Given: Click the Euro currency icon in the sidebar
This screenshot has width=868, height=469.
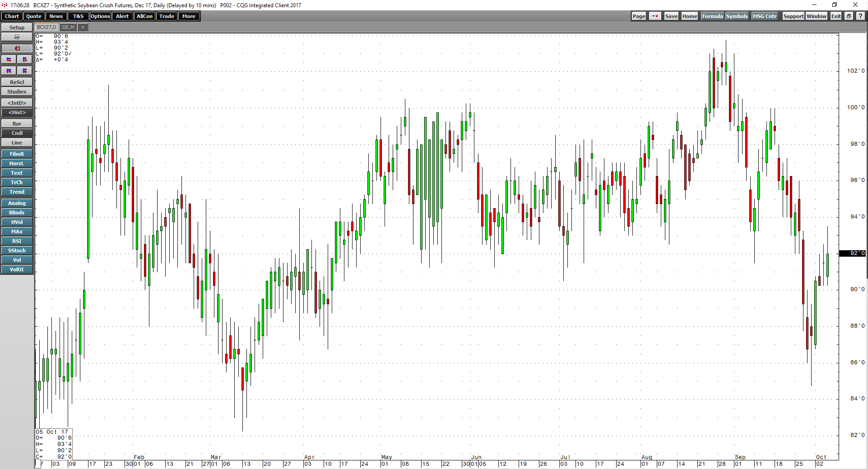Looking at the screenshot, I should coord(17,48).
